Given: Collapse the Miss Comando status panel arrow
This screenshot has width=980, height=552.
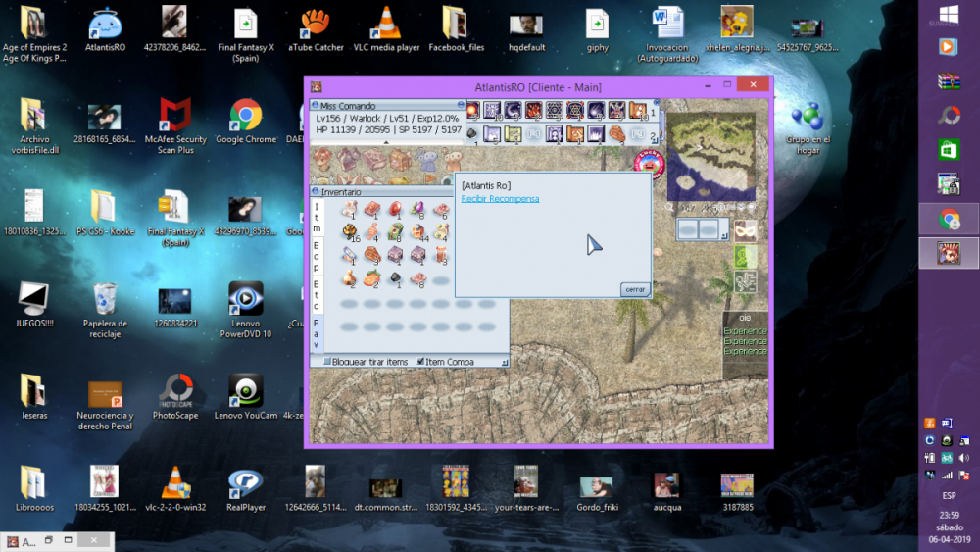Looking at the screenshot, I should [x=386, y=142].
